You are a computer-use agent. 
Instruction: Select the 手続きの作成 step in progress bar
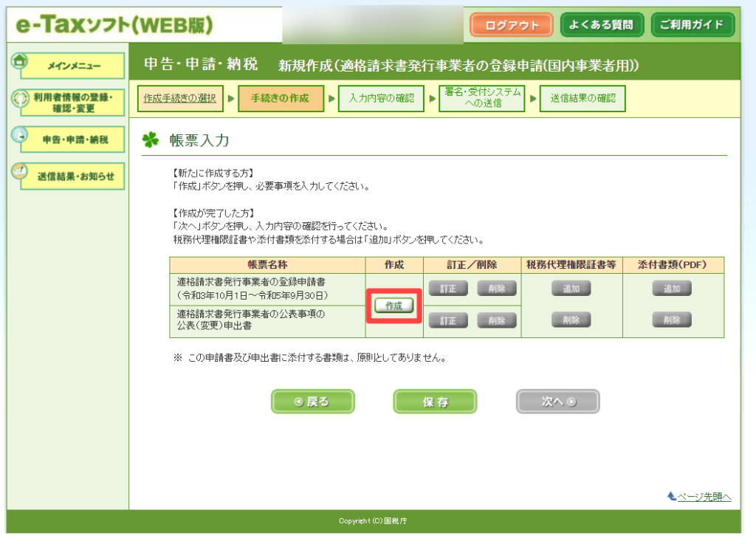click(281, 99)
